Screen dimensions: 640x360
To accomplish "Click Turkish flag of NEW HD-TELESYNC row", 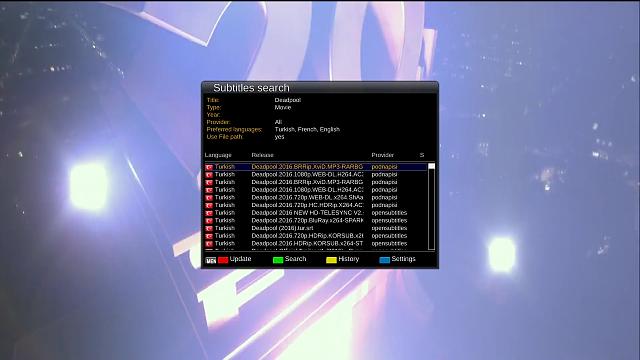I will coord(209,213).
